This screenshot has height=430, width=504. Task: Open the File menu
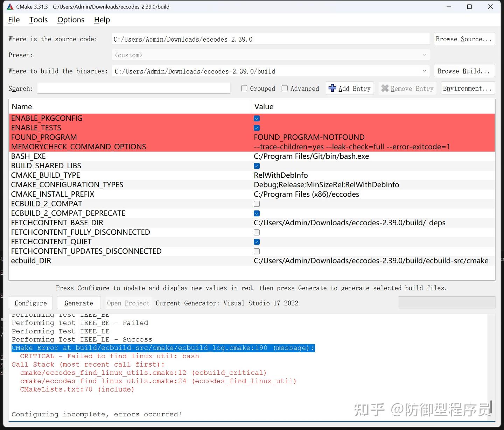click(x=14, y=20)
